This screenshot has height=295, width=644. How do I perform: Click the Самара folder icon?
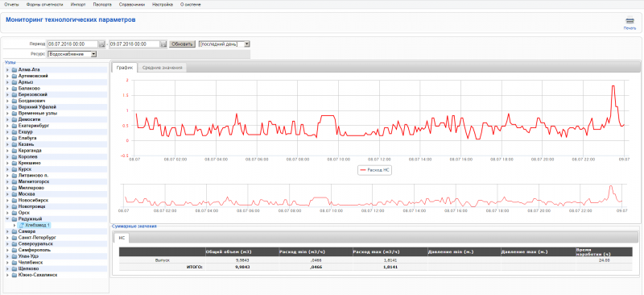[x=14, y=231]
